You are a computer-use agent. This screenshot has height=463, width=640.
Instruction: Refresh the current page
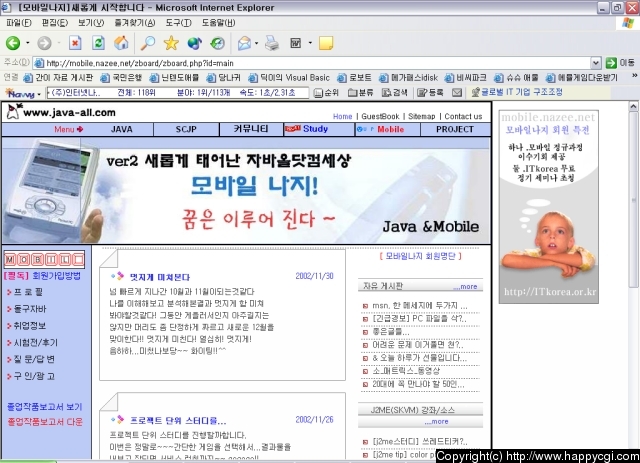[x=98, y=43]
